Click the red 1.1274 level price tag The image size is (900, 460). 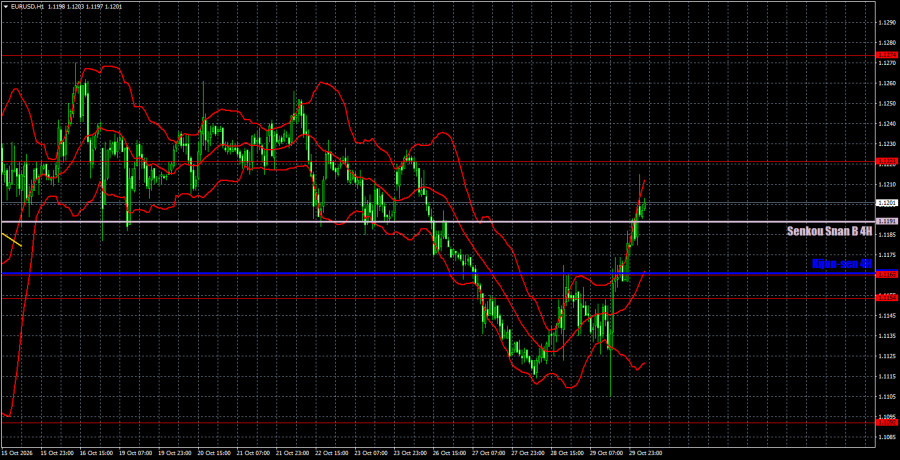click(887, 55)
